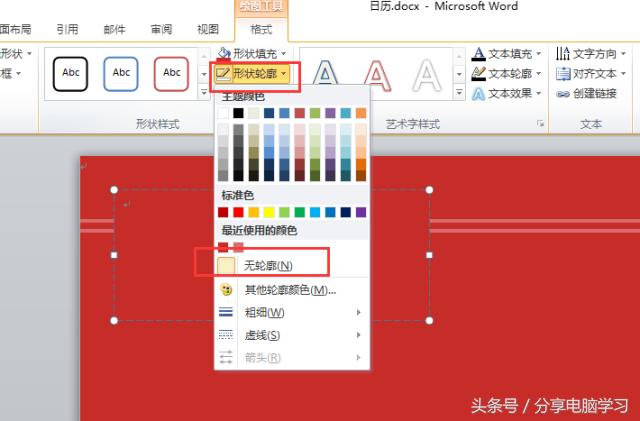Viewport: 640px width, 421px height.
Task: Open the 粗细(W) weight submenu
Action: pos(292,312)
